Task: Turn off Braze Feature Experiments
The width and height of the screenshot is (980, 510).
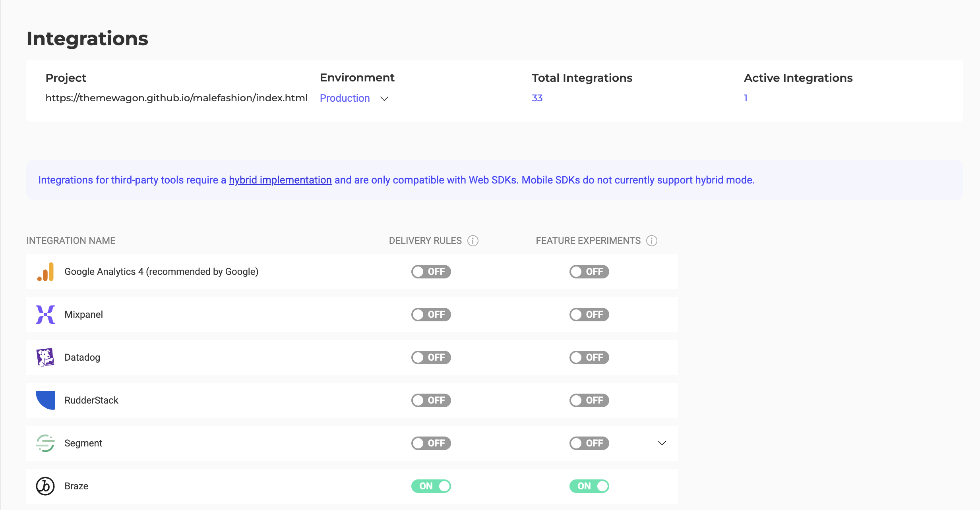Action: [589, 486]
